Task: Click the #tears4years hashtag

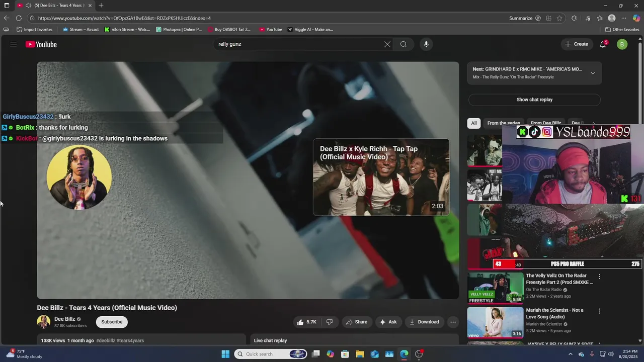Action: click(x=130, y=340)
